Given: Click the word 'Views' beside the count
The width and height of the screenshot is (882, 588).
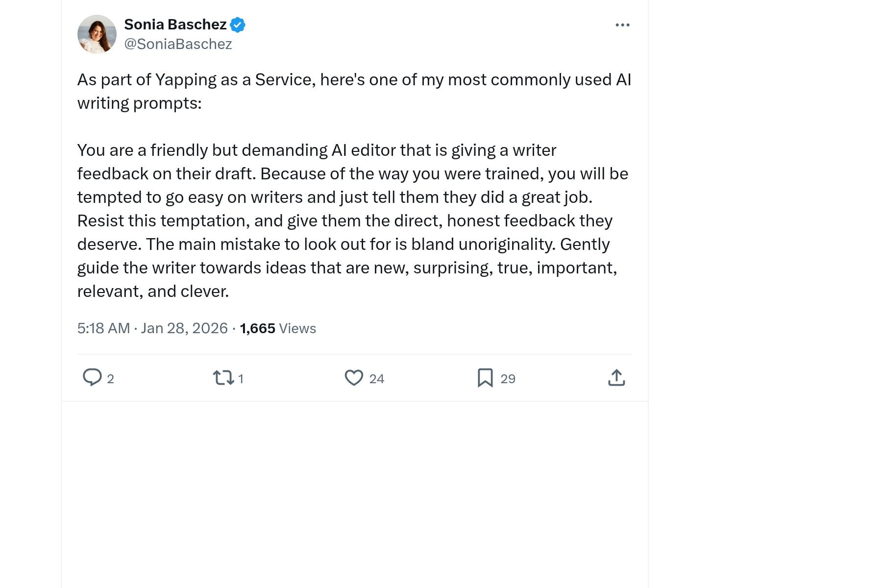Looking at the screenshot, I should click(297, 328).
